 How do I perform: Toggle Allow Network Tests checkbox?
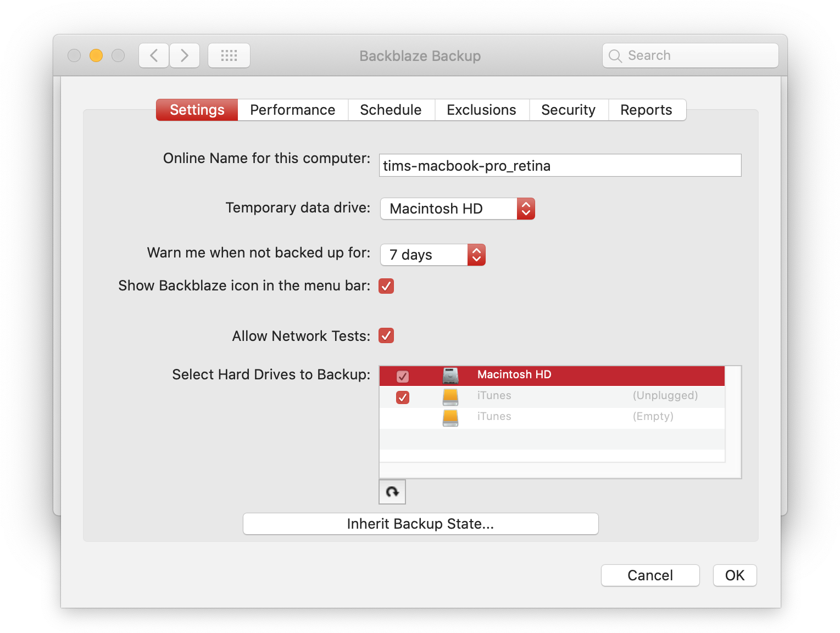pos(386,335)
